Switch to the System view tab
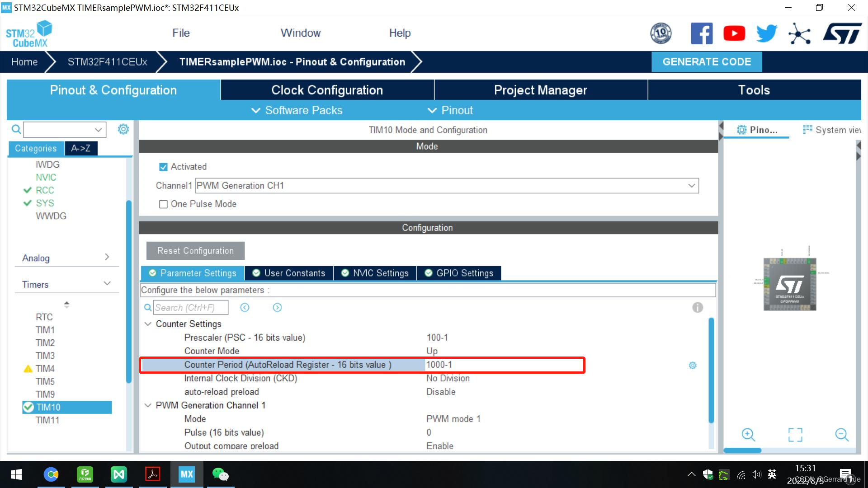Viewport: 868px width, 488px height. coord(832,130)
